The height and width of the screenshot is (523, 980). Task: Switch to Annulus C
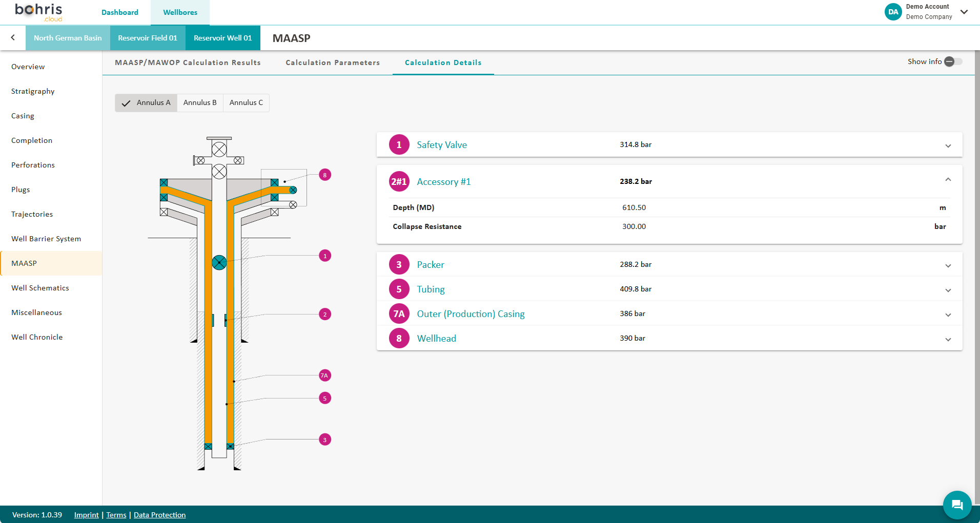click(x=246, y=103)
